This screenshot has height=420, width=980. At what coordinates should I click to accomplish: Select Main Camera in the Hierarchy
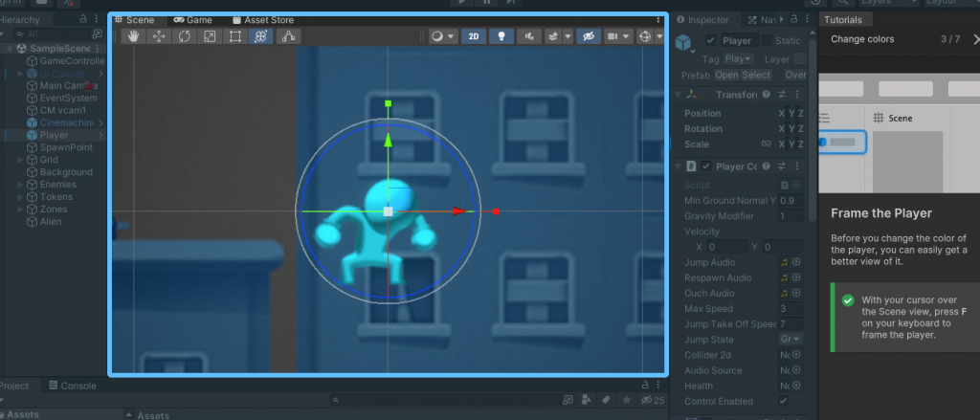point(62,85)
